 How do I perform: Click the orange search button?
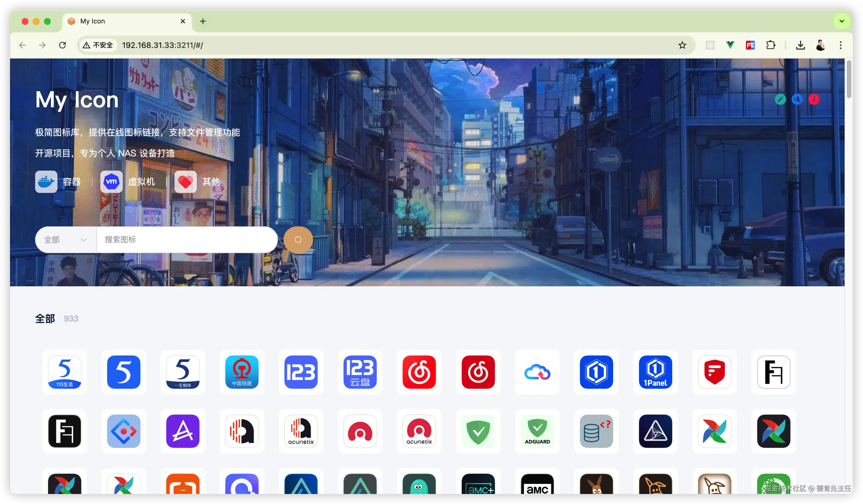298,240
